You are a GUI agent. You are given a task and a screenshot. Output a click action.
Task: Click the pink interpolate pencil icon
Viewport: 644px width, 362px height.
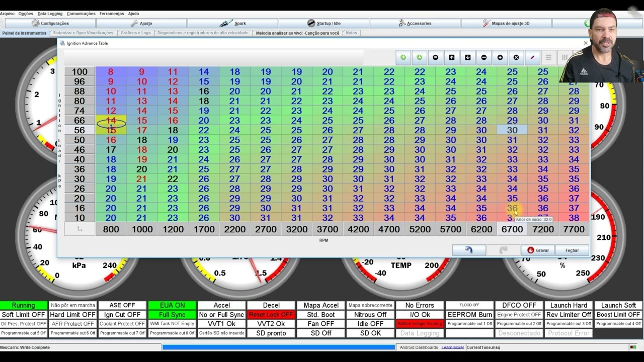pyautogui.click(x=532, y=57)
